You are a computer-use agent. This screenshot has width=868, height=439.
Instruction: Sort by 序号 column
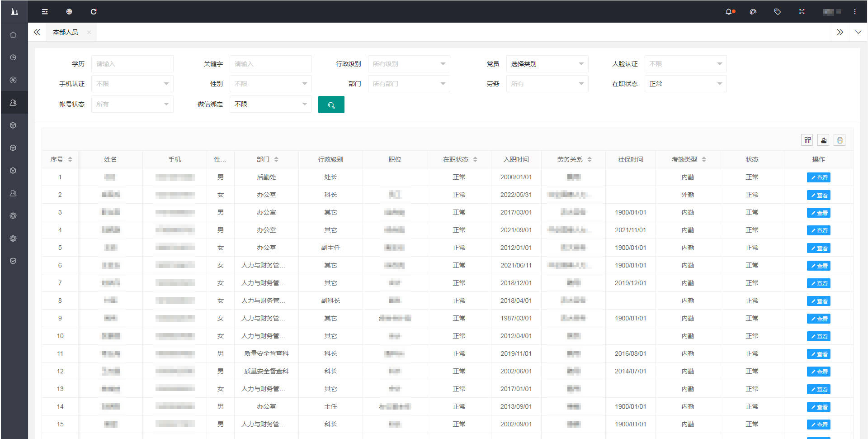point(70,159)
